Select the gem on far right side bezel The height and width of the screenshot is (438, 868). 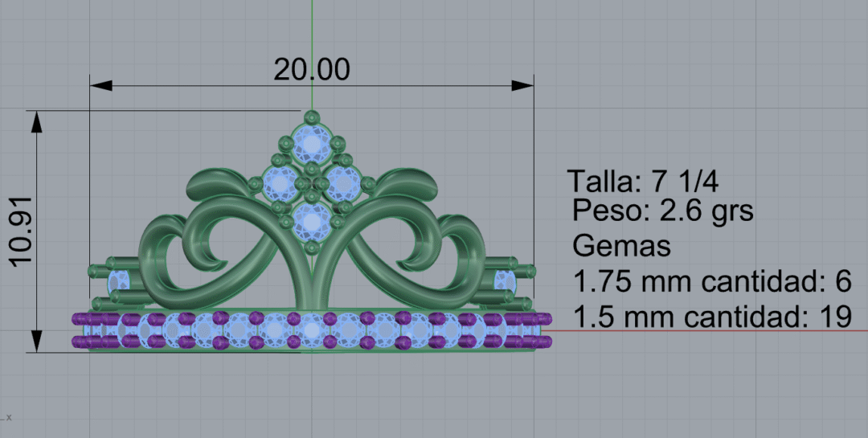(505, 281)
